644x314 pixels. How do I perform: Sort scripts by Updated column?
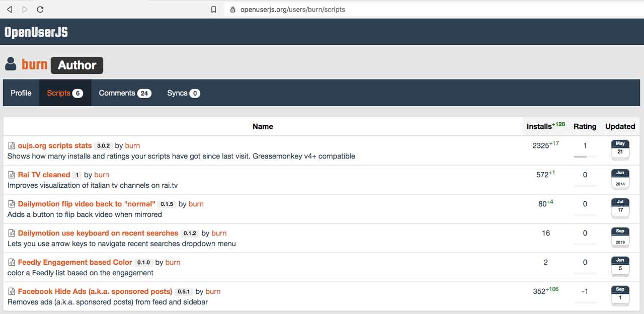[x=620, y=126]
